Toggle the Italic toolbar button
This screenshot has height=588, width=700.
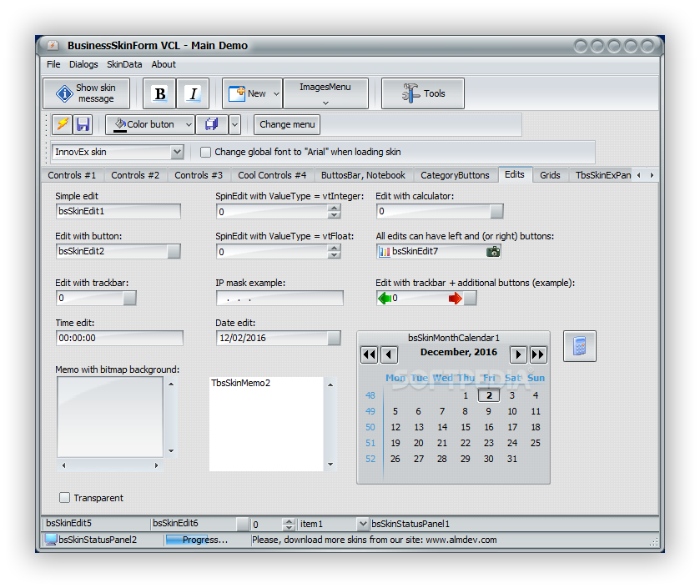[193, 93]
